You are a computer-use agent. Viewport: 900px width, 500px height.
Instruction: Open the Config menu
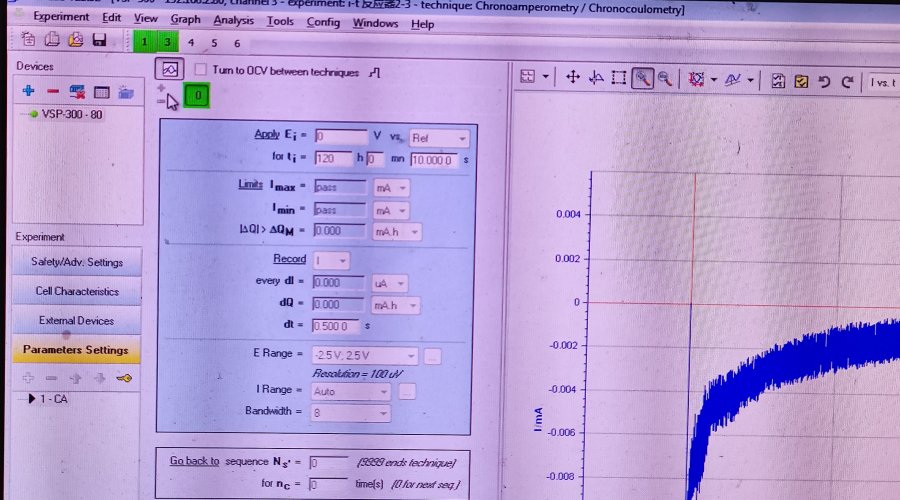323,22
